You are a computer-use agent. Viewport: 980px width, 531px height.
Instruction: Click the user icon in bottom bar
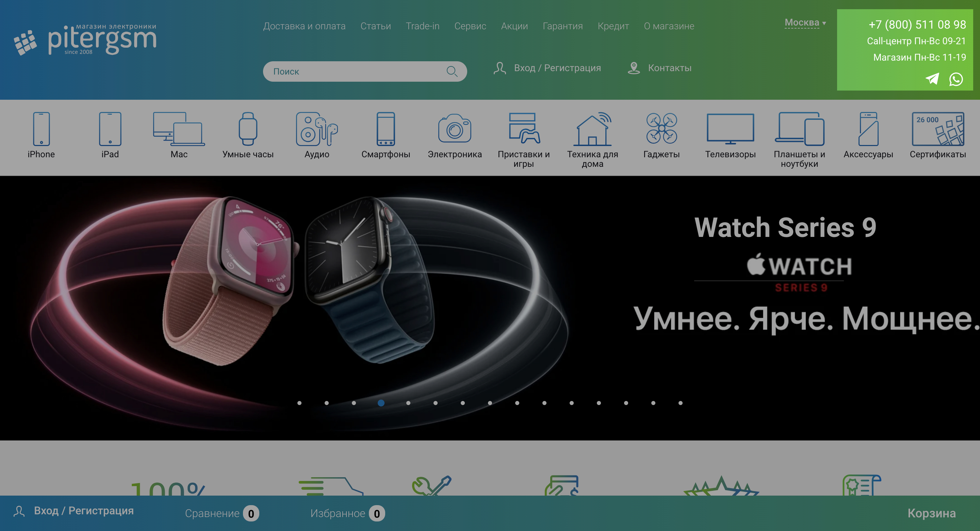[x=19, y=511]
